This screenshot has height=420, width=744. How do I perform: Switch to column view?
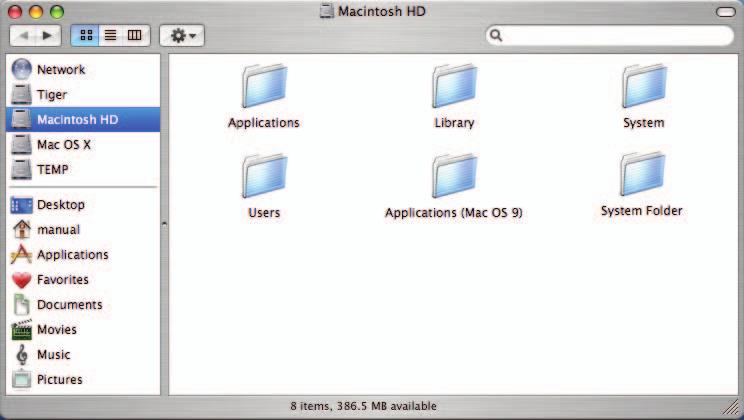(135, 35)
